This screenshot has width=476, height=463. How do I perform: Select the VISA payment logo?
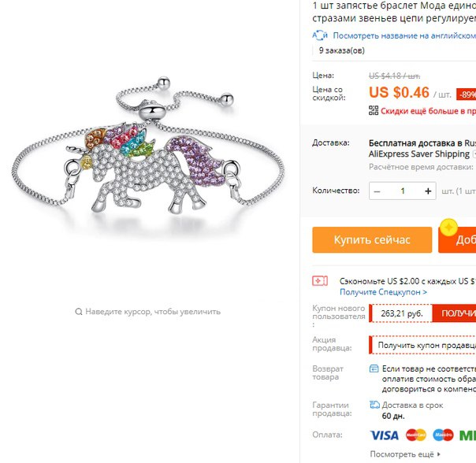pyautogui.click(x=384, y=435)
